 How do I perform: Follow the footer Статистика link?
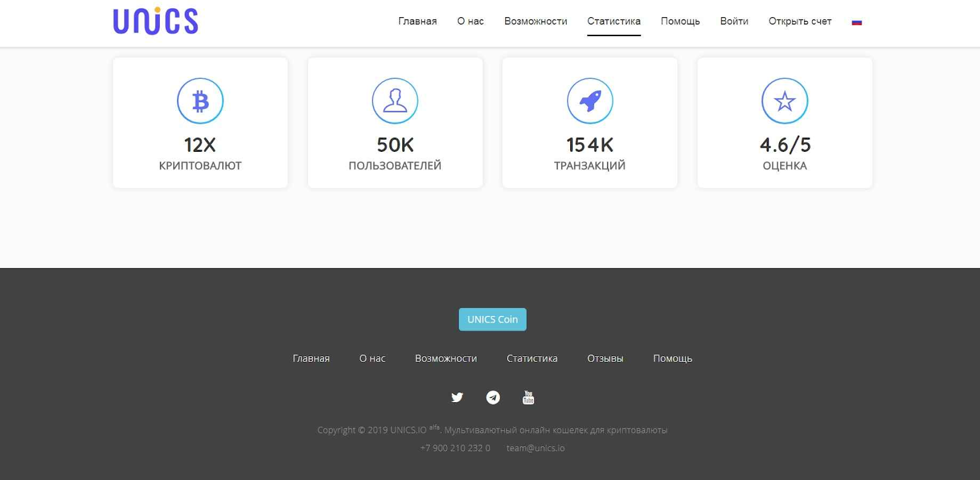(x=532, y=359)
